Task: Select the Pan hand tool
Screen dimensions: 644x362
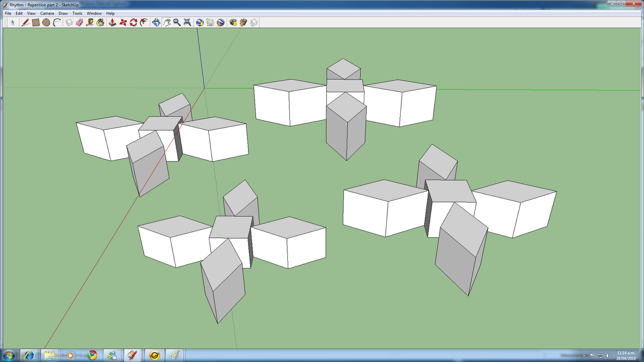Action: click(x=167, y=23)
